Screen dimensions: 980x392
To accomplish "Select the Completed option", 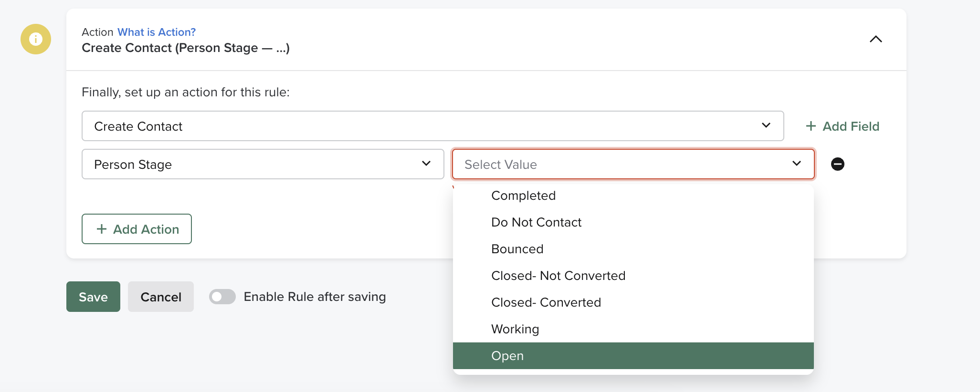I will [x=523, y=196].
